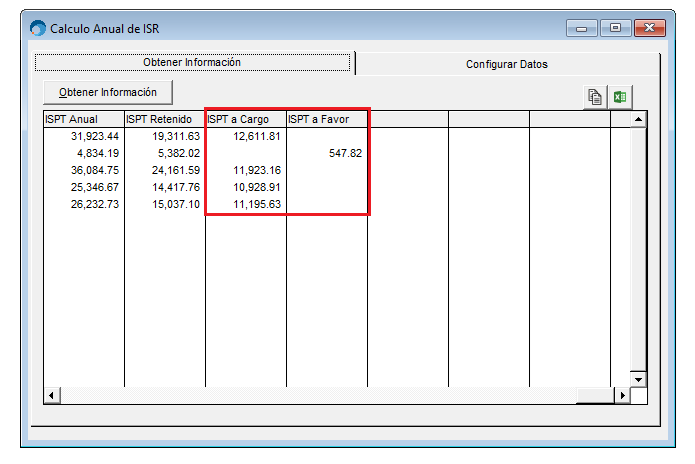695x464 pixels.
Task: Switch to Configurar Datos tab
Action: (506, 64)
